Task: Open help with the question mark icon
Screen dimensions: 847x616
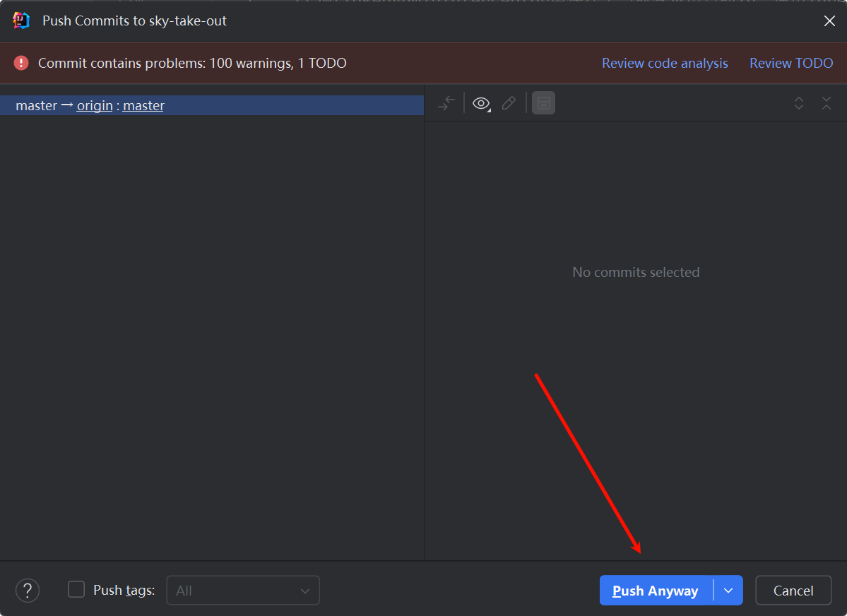Action: pos(28,591)
